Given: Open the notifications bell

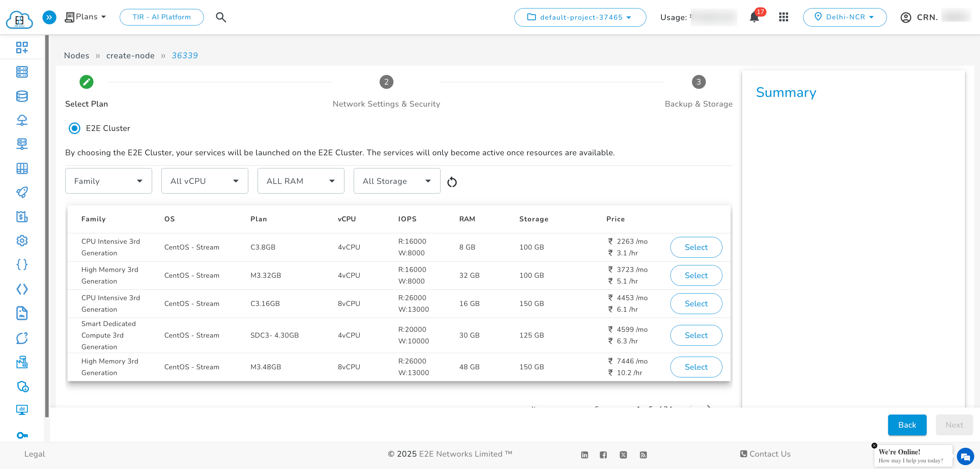Looking at the screenshot, I should (754, 17).
